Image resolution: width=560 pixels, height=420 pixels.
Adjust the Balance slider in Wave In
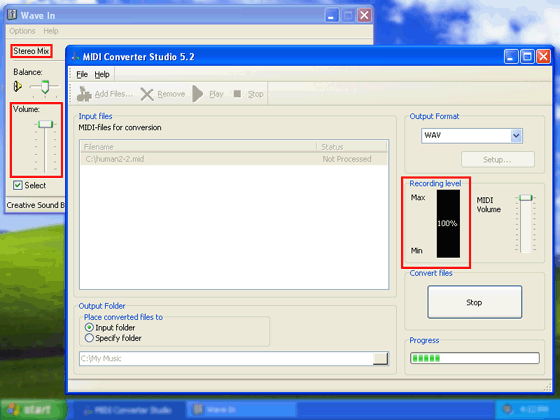[45, 86]
